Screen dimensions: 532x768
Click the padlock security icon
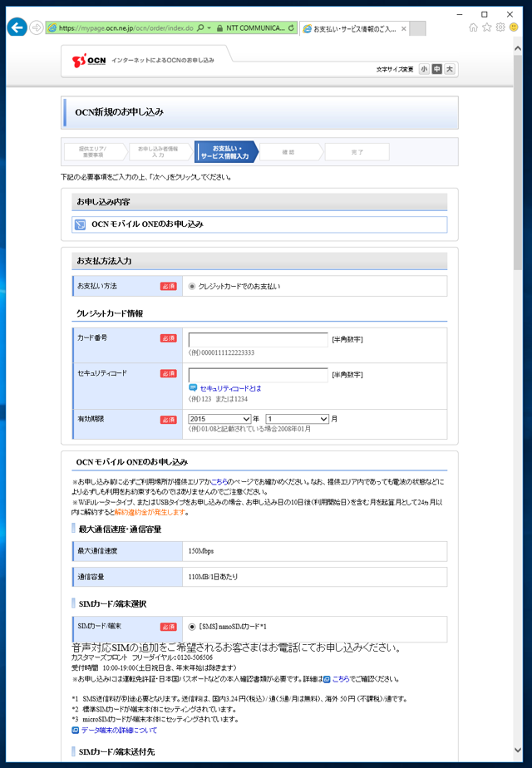220,28
